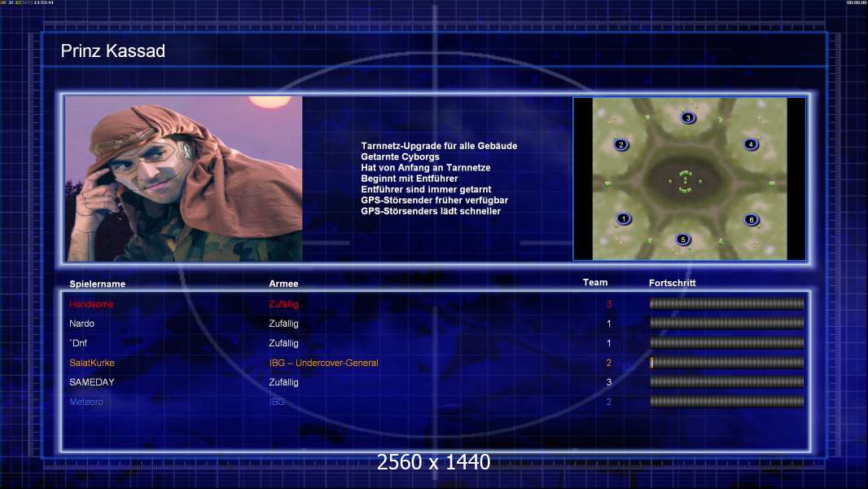Click the map preview center supply area
Screen dimensions: 868x489
(x=686, y=182)
